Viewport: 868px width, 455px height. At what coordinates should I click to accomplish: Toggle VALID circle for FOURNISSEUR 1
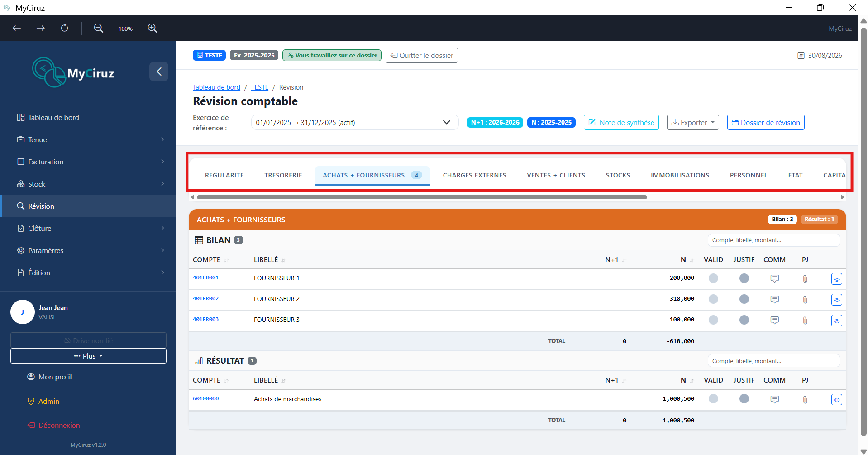click(713, 278)
